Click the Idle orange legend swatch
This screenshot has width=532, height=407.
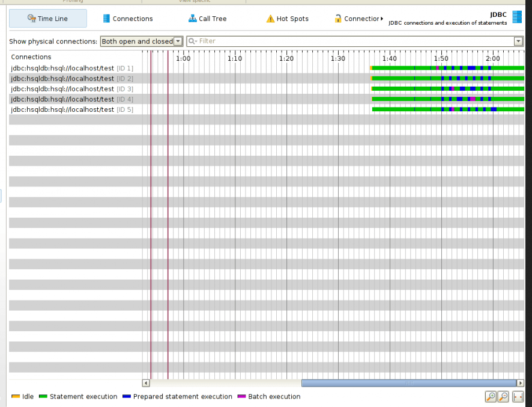point(15,396)
